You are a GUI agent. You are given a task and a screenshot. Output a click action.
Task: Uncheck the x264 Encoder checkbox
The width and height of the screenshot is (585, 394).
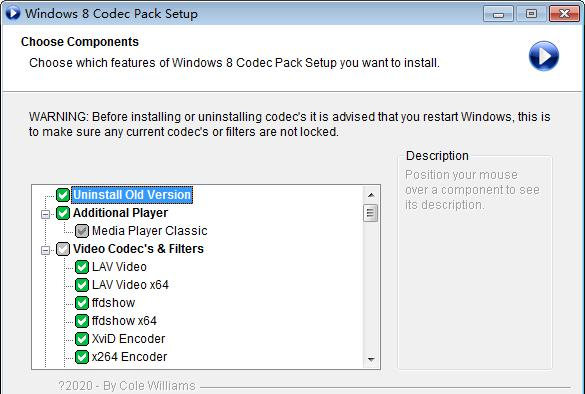(x=82, y=357)
